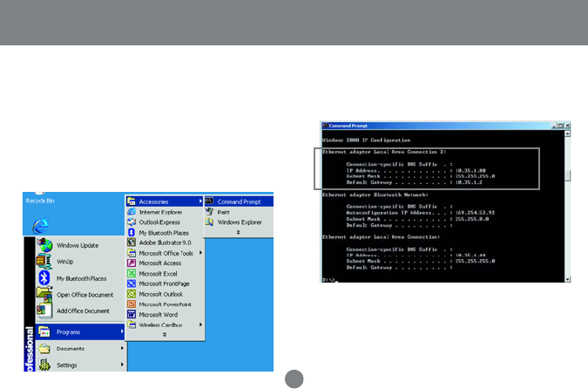Expand the arrow beside Settings
Viewport: 588px width, 389px height.
122,365
